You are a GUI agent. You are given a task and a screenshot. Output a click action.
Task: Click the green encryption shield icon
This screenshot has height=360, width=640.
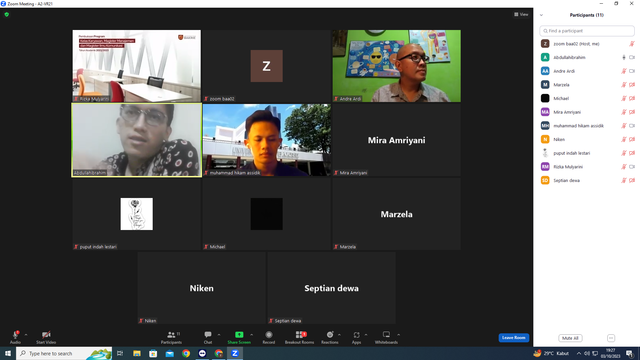[7, 14]
